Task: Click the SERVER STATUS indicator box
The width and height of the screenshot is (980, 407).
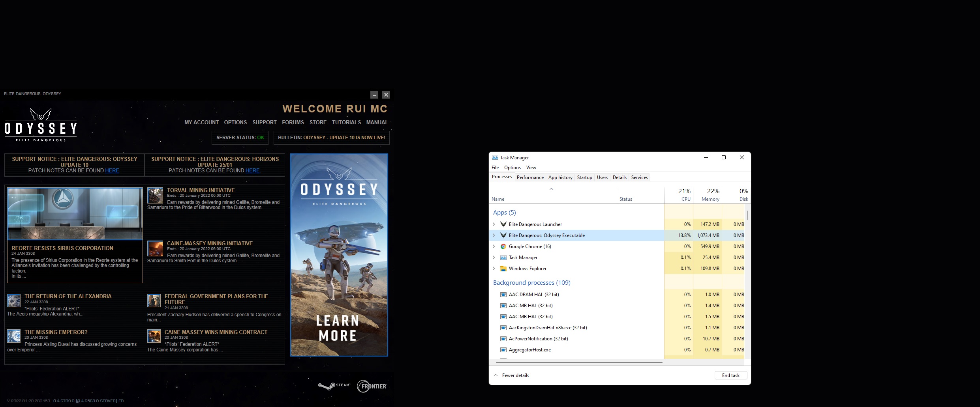Action: point(240,138)
